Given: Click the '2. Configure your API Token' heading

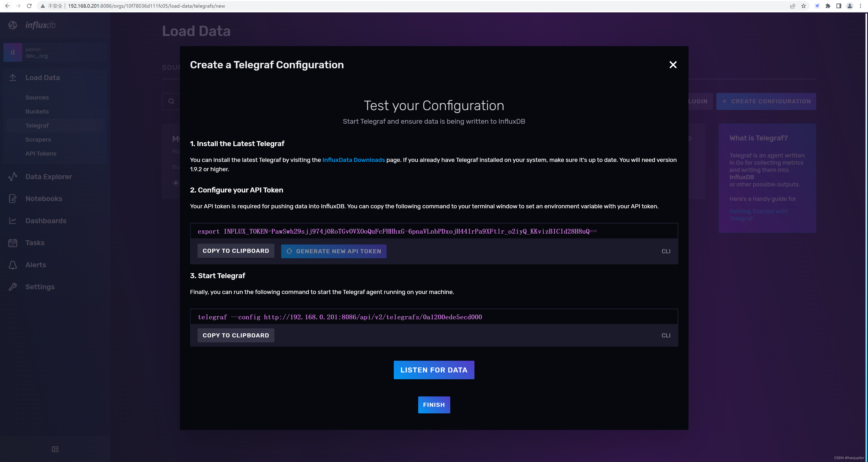Looking at the screenshot, I should tap(236, 190).
